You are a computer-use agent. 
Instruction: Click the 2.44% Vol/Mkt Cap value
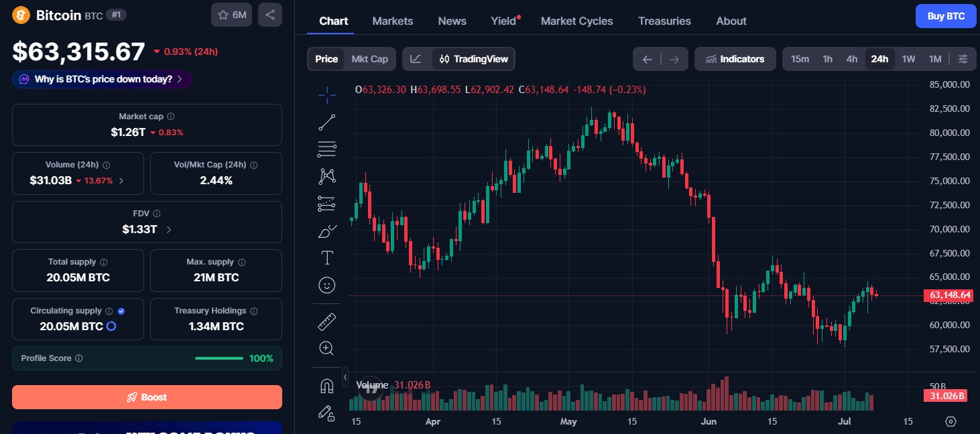(x=216, y=180)
